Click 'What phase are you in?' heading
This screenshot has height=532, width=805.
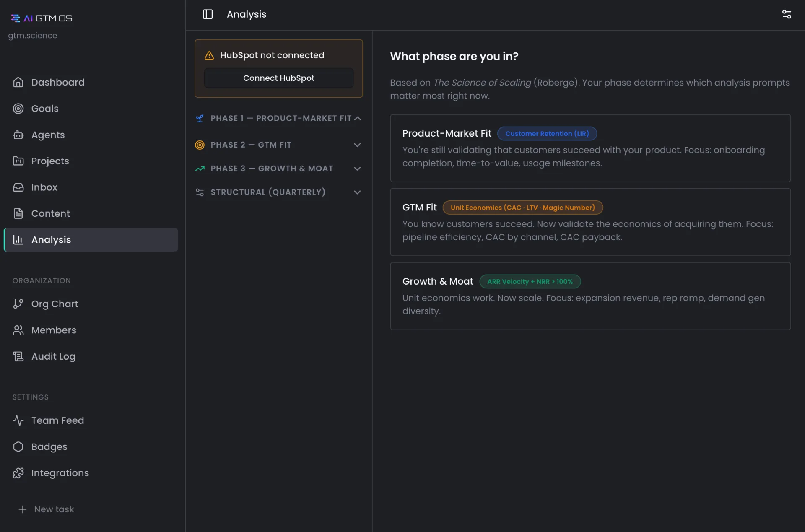(454, 56)
